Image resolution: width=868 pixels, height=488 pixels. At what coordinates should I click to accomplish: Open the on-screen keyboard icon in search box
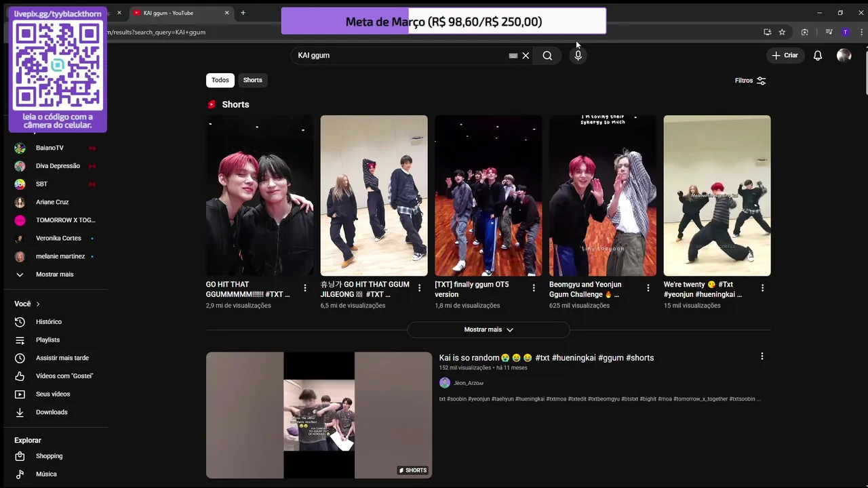coord(513,56)
